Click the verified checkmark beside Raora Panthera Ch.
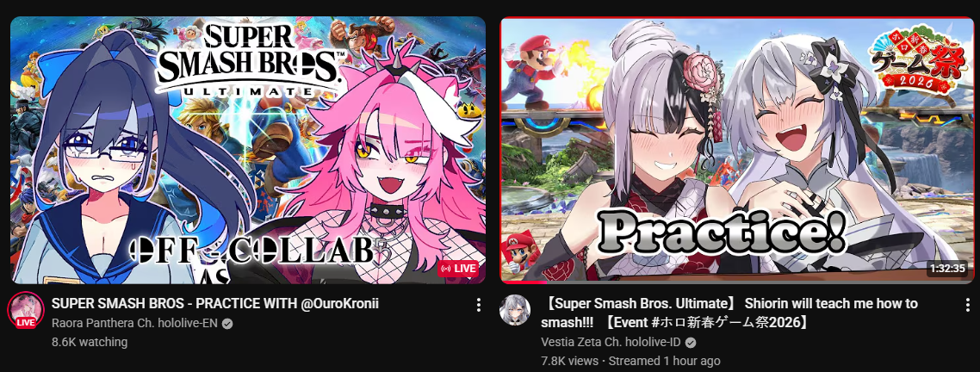 click(227, 324)
